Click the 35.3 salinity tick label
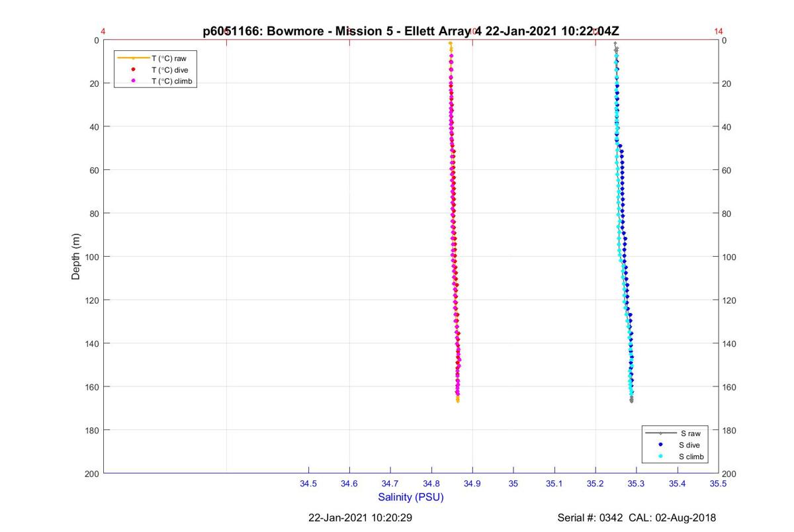The height and width of the screenshot is (532, 794). (x=637, y=484)
